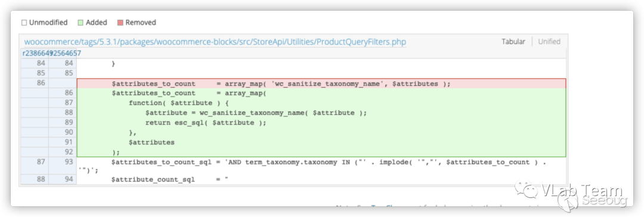Screen dimensions: 644x217
Task: Click new line number 89 esc_sql row
Action: pos(62,122)
